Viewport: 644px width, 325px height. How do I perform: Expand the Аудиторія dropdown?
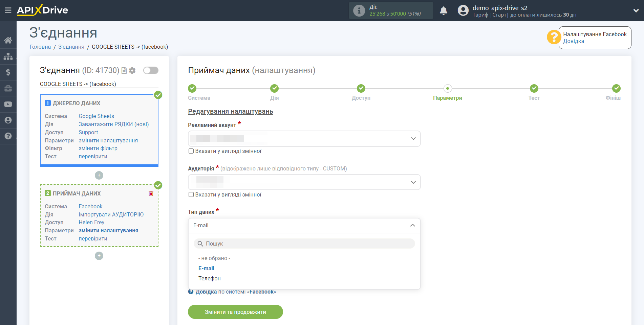[304, 182]
